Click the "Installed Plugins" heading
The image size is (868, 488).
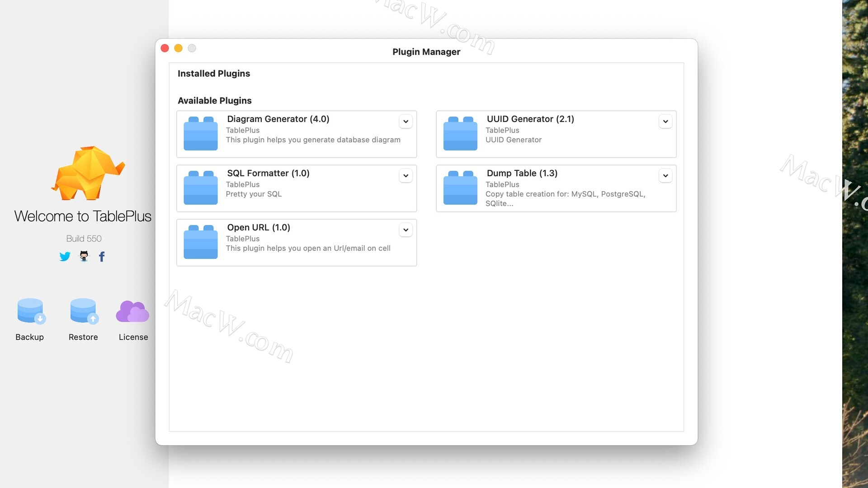coord(214,74)
